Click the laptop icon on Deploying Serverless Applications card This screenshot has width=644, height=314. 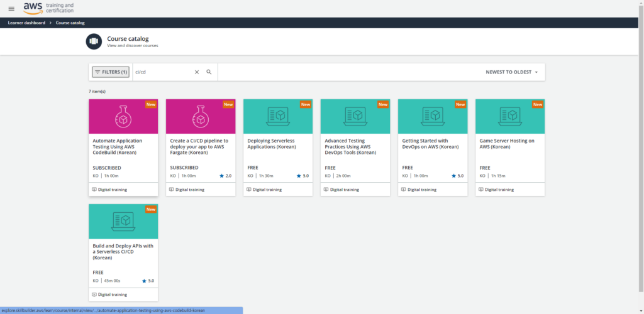click(x=278, y=116)
